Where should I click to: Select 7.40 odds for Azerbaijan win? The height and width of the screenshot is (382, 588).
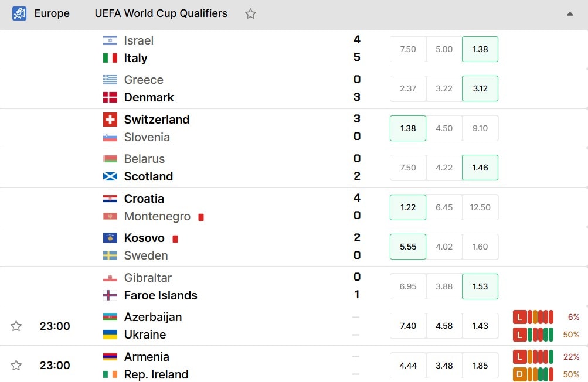(x=408, y=326)
